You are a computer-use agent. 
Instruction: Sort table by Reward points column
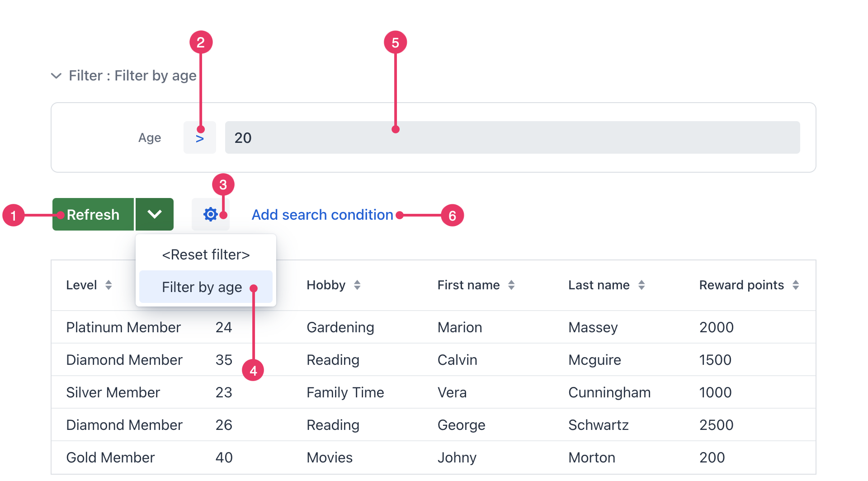click(796, 285)
